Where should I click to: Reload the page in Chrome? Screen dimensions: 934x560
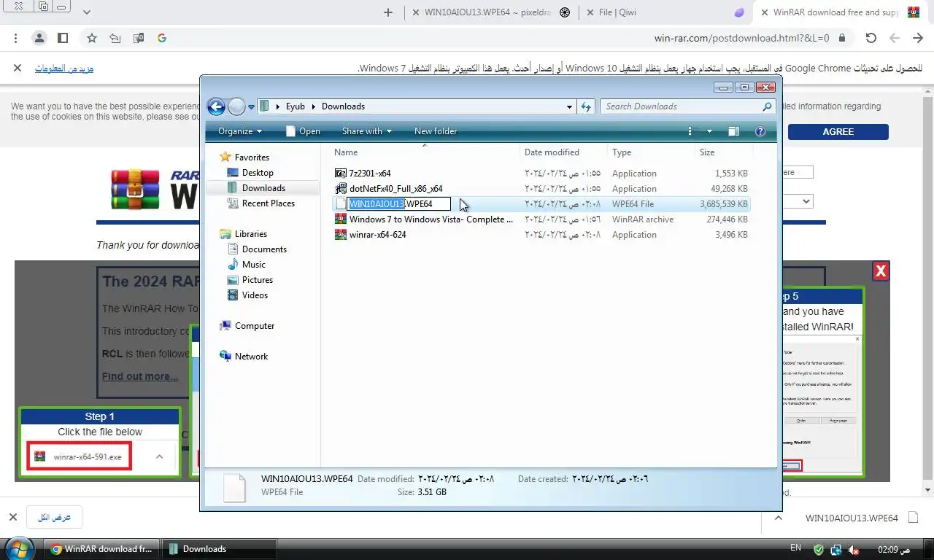coord(871,38)
